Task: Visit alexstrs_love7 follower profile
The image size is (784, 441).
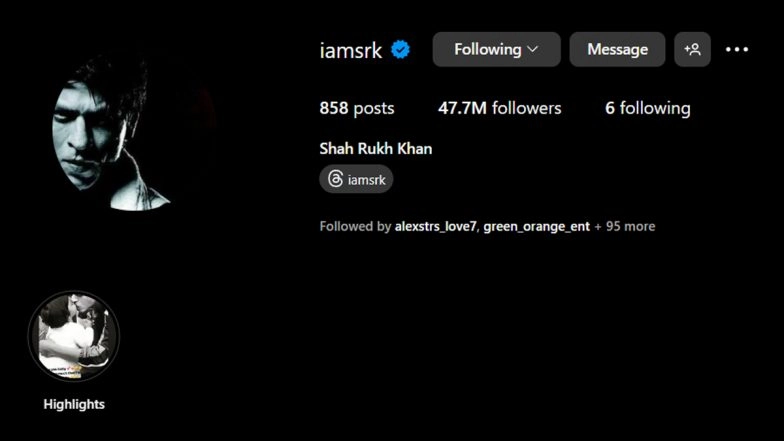Action: [436, 226]
